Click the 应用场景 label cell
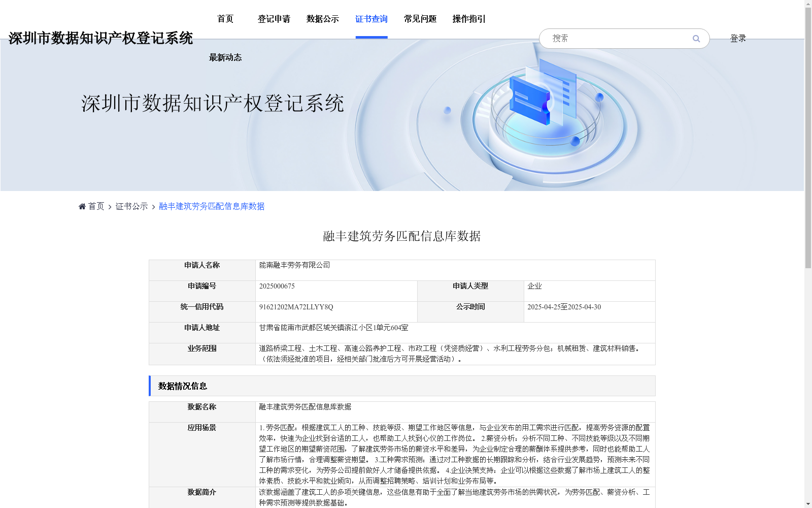Screen dimensions: 812x508 point(202,455)
